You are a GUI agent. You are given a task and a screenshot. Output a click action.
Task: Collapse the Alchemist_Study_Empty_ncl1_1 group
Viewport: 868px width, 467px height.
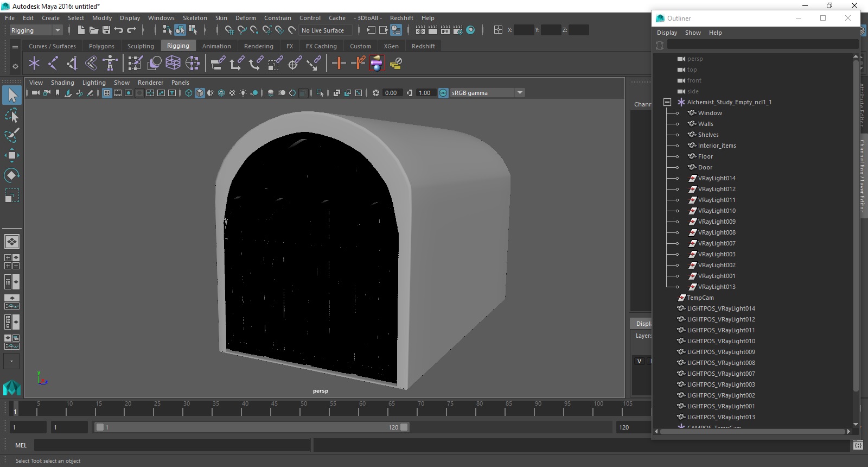[667, 102]
